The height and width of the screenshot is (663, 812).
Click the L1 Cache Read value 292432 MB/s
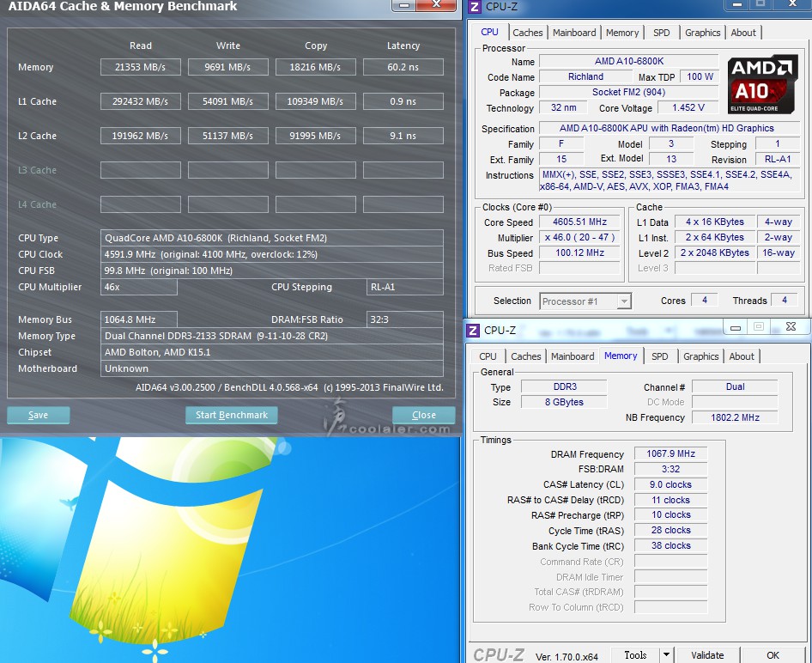[x=140, y=101]
